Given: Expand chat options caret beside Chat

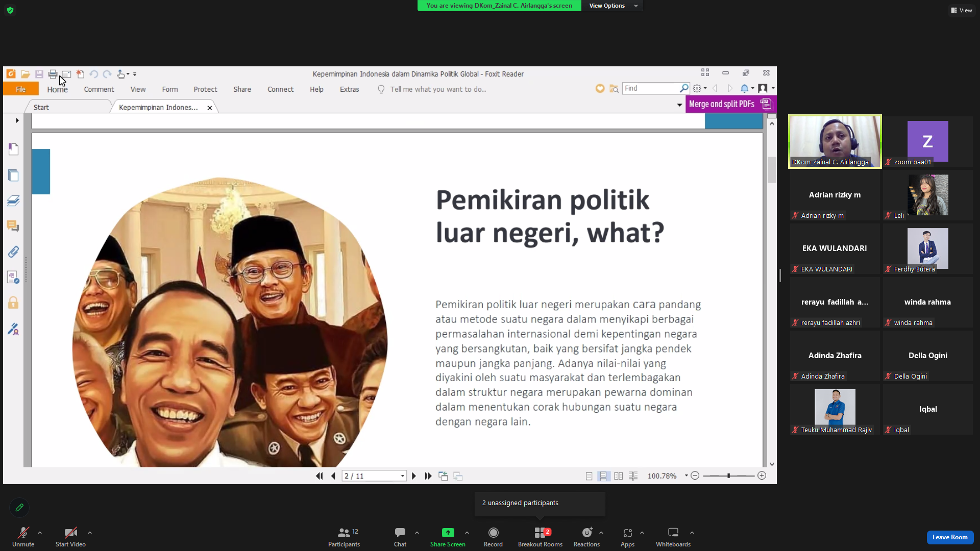Looking at the screenshot, I should [x=417, y=533].
